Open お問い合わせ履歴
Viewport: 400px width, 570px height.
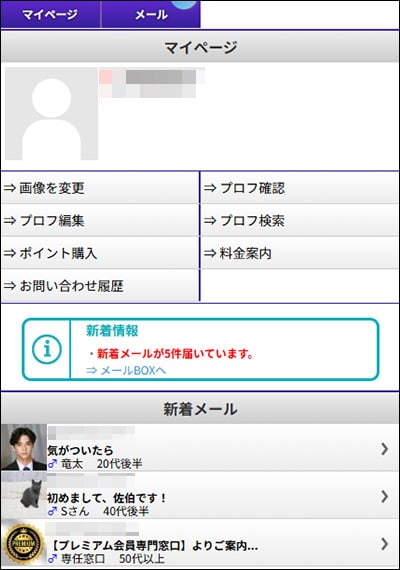coord(100,286)
